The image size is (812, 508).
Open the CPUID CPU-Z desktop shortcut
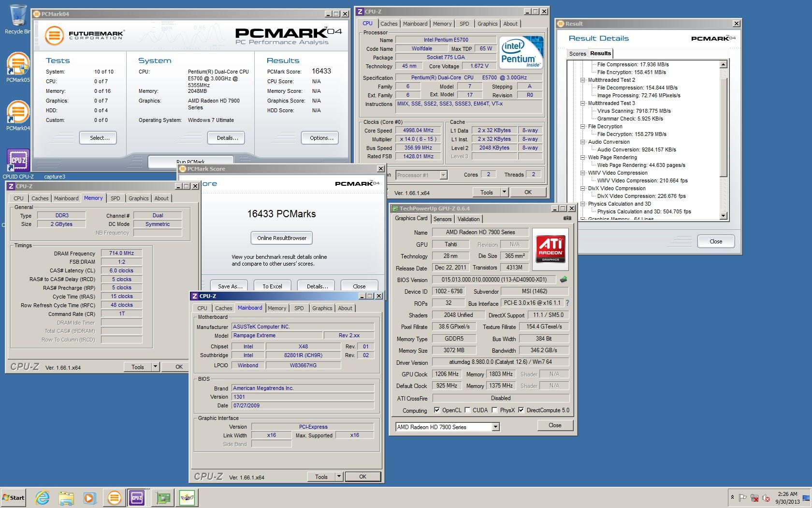(18, 164)
